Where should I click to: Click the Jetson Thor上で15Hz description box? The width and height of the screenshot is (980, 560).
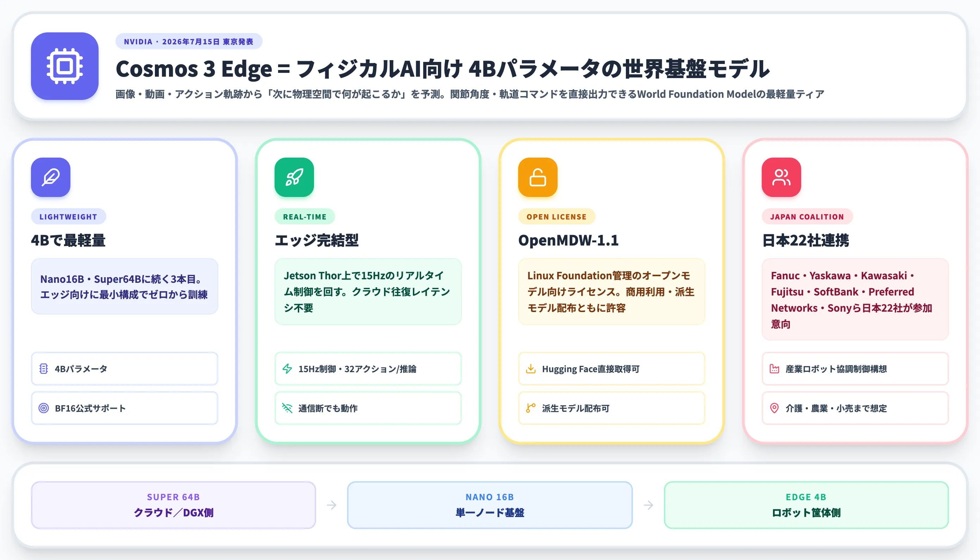click(x=368, y=292)
